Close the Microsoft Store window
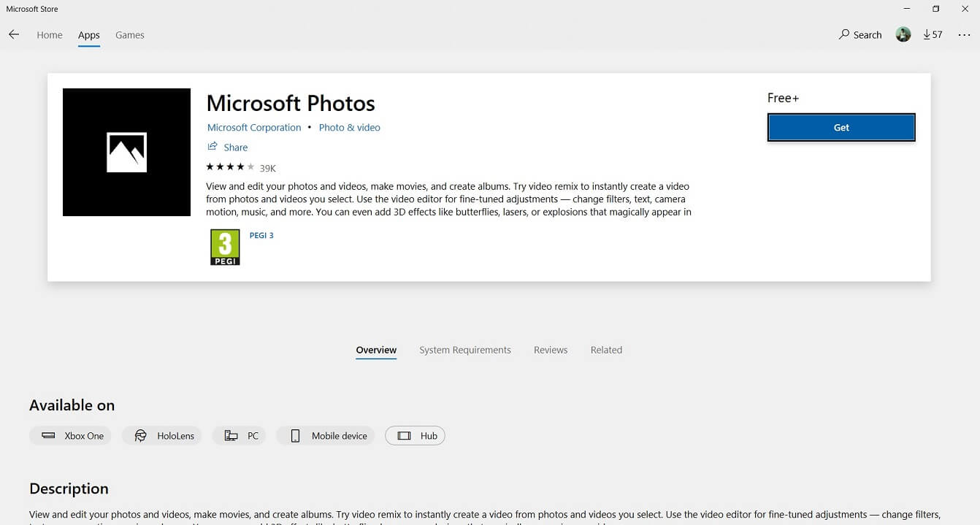This screenshot has width=980, height=525. 965,9
